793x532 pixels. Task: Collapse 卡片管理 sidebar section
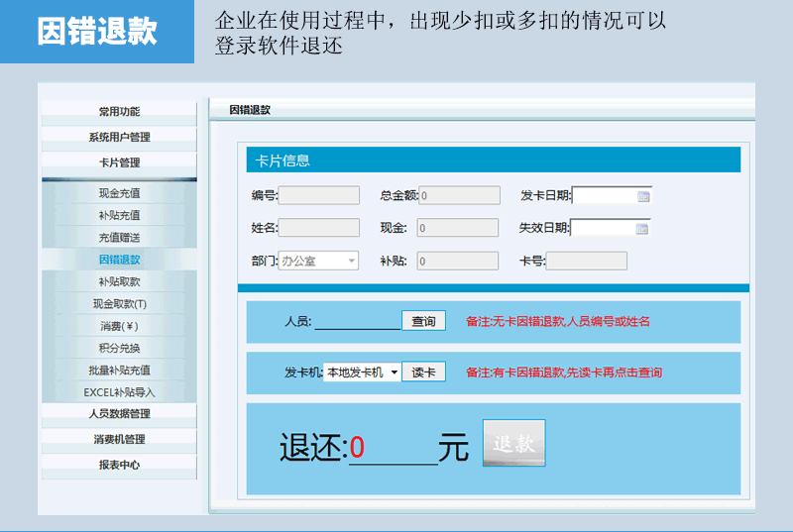point(119,162)
